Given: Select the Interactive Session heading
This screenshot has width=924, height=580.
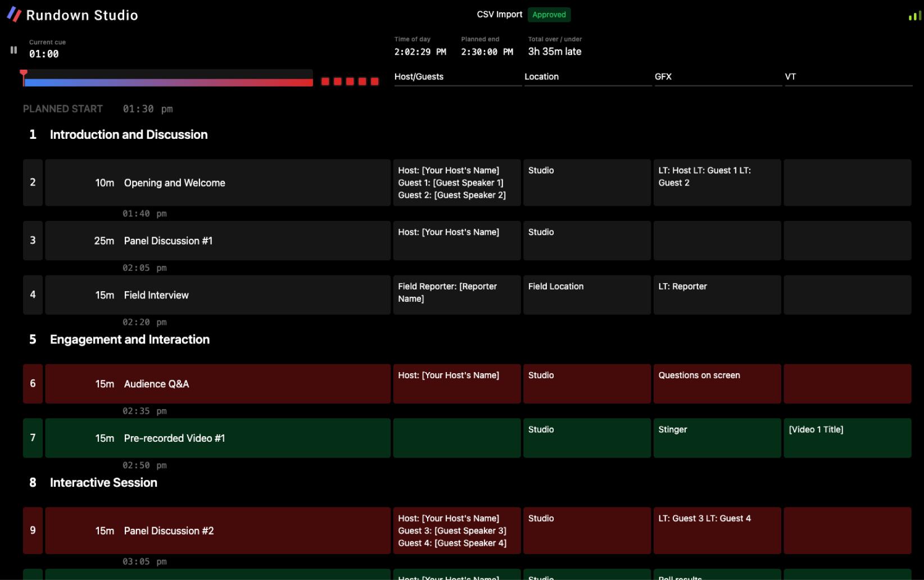Looking at the screenshot, I should (103, 483).
